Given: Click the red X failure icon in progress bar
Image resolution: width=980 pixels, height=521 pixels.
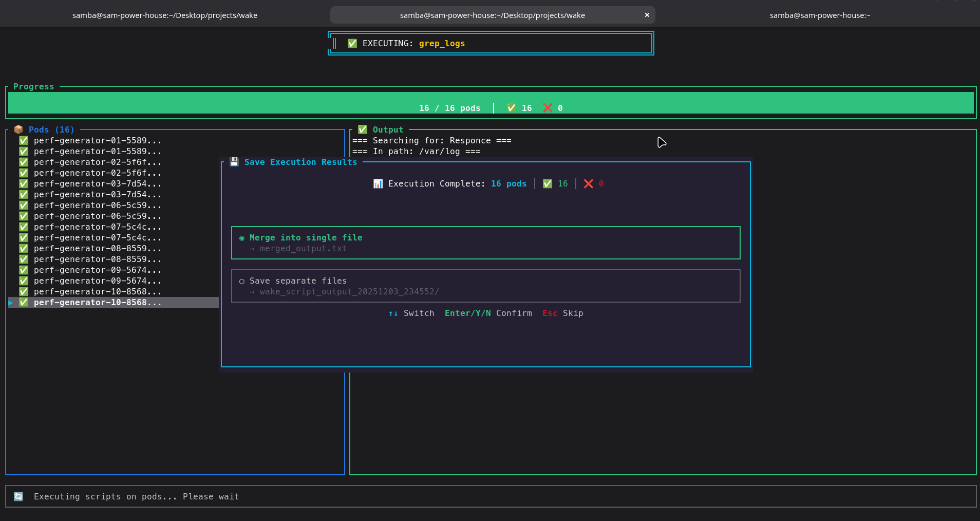Looking at the screenshot, I should point(548,108).
